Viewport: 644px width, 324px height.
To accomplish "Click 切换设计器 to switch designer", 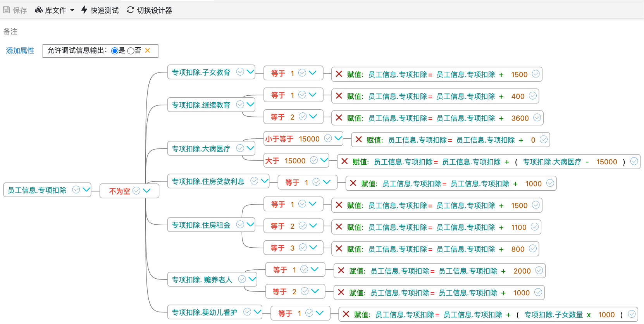I will (x=150, y=10).
